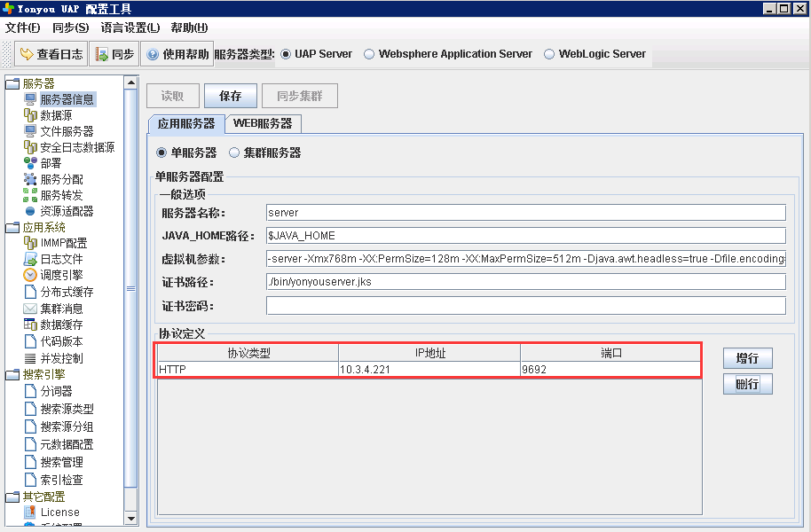Click the 证书密码 input field
This screenshot has height=532, width=811.
526,306
